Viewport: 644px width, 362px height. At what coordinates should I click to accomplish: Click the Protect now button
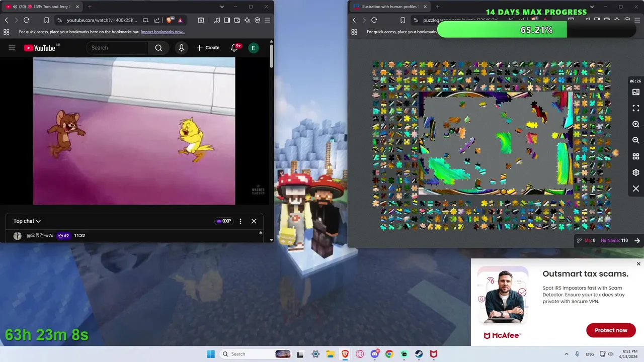[x=611, y=330]
